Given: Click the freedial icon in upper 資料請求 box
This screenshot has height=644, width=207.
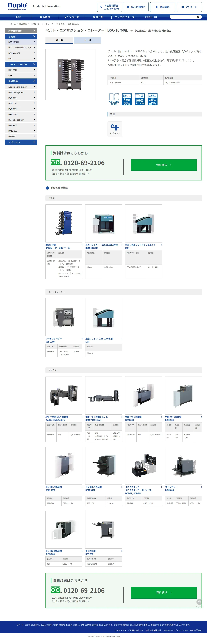Looking at the screenshot, I should click(x=56, y=162).
